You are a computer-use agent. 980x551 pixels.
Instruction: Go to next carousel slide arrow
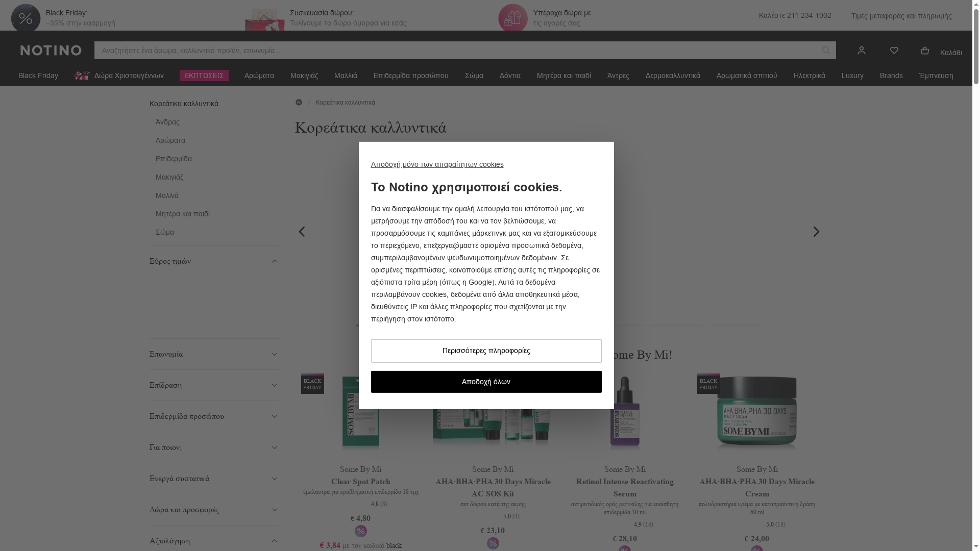[816, 232]
